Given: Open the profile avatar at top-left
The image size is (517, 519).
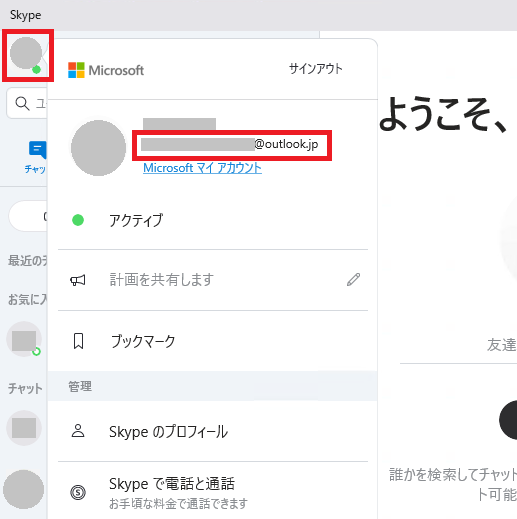Looking at the screenshot, I should (x=26, y=53).
